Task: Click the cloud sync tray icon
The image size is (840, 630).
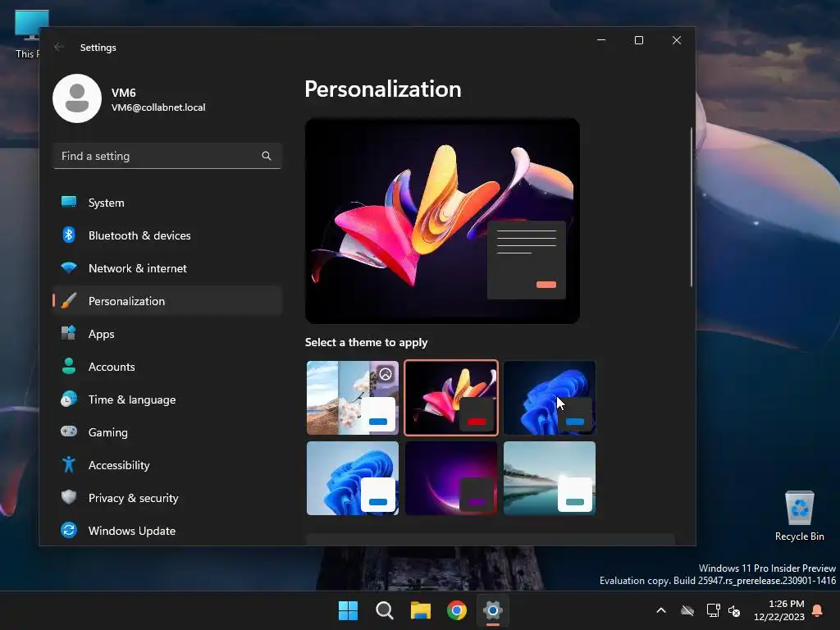Action: tap(687, 610)
